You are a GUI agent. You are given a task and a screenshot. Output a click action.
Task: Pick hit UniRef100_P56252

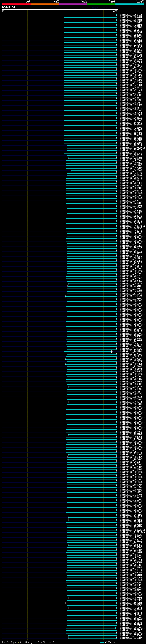[131, 605]
